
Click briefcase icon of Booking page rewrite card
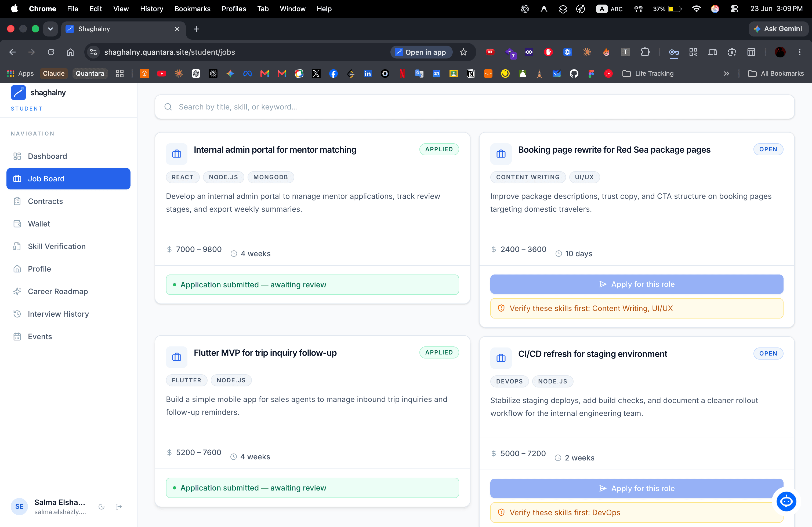[x=501, y=154]
